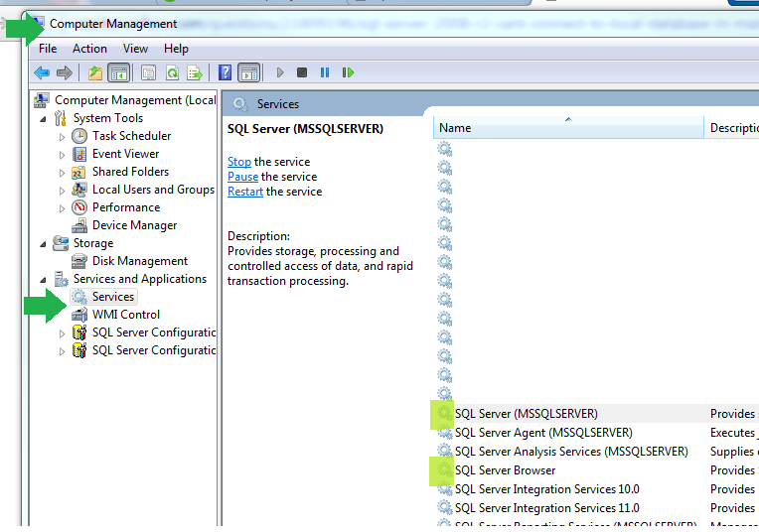
Task: Open the View menu
Action: [x=135, y=49]
